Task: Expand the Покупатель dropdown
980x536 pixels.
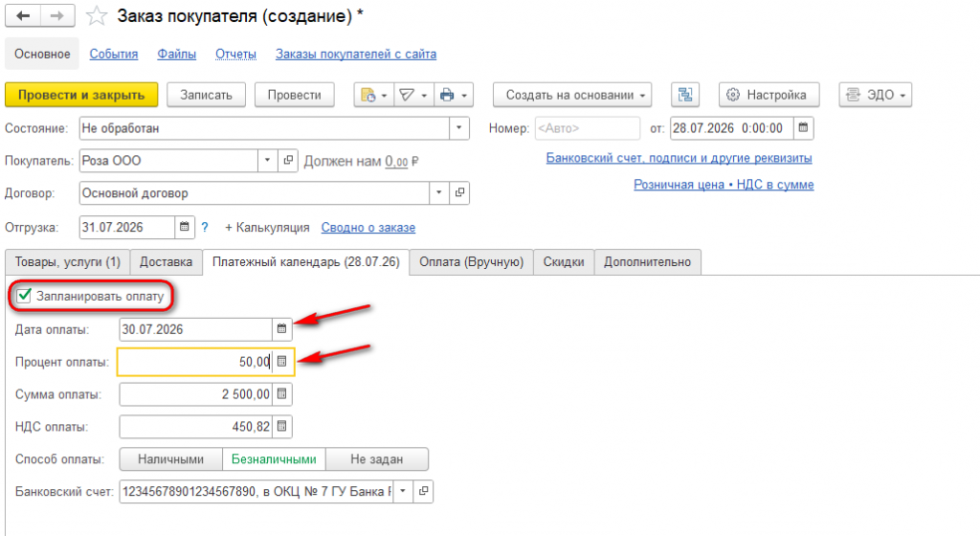Action: coord(268,161)
